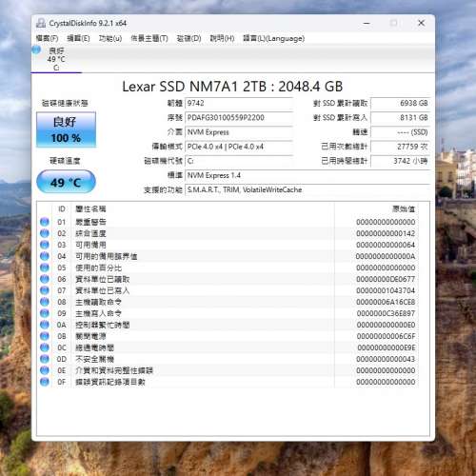Viewport: 476px width, 476px height.
Task: Click the firmware field showing 9742
Action: point(239,103)
